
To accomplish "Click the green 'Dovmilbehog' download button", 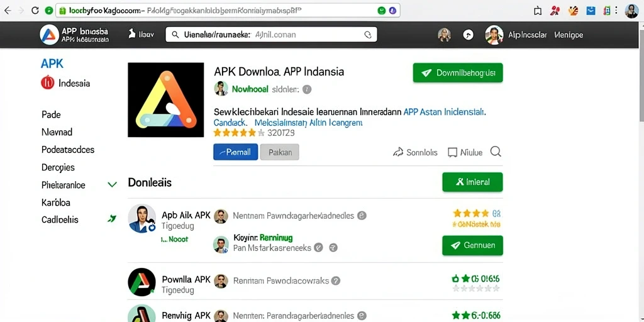I will tap(458, 73).
